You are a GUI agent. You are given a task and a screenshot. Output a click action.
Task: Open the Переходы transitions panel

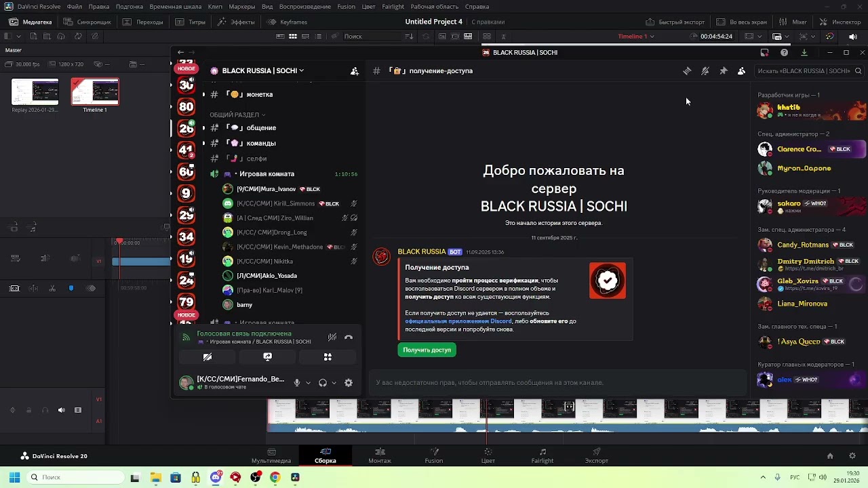(143, 22)
